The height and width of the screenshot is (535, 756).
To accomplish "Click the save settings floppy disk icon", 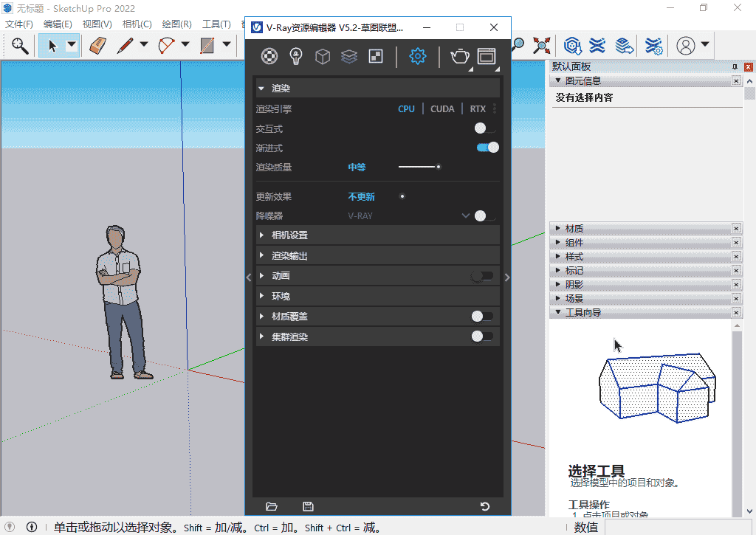I will (309, 506).
